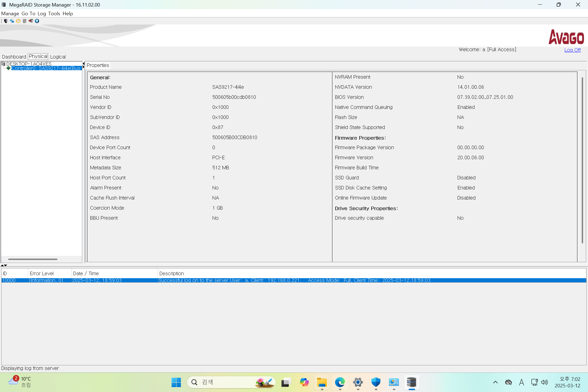Click the SAS Address value 500605B00CDB0810
This screenshot has width=588, height=392.
pos(235,137)
